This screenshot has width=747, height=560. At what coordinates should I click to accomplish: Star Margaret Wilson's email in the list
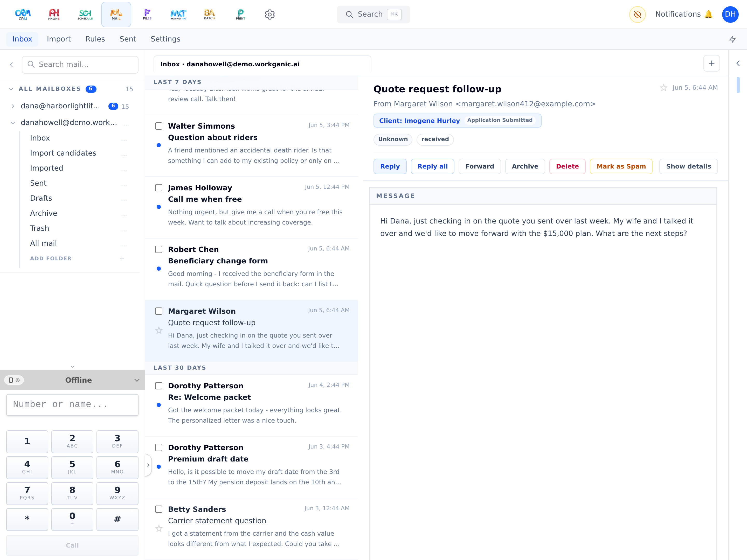[159, 330]
